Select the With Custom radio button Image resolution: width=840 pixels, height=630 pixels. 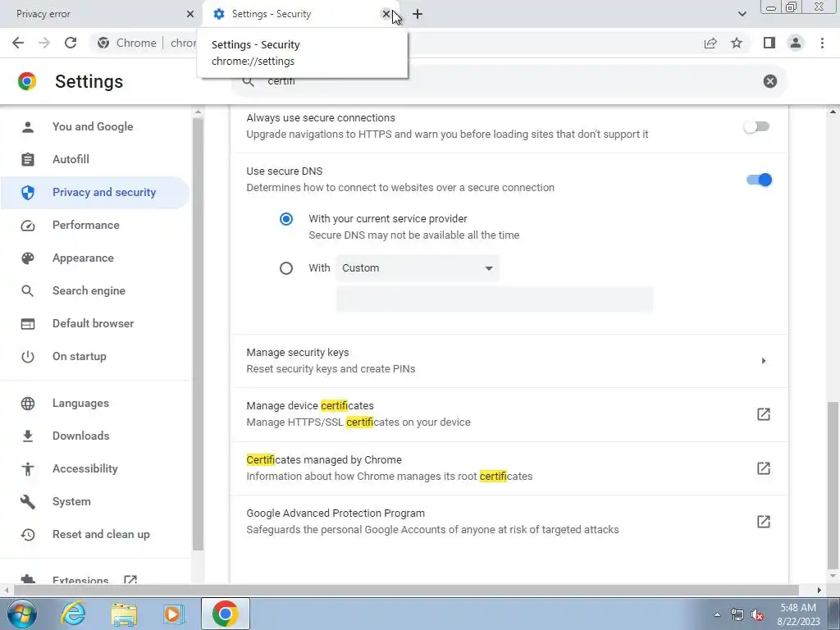tap(286, 268)
